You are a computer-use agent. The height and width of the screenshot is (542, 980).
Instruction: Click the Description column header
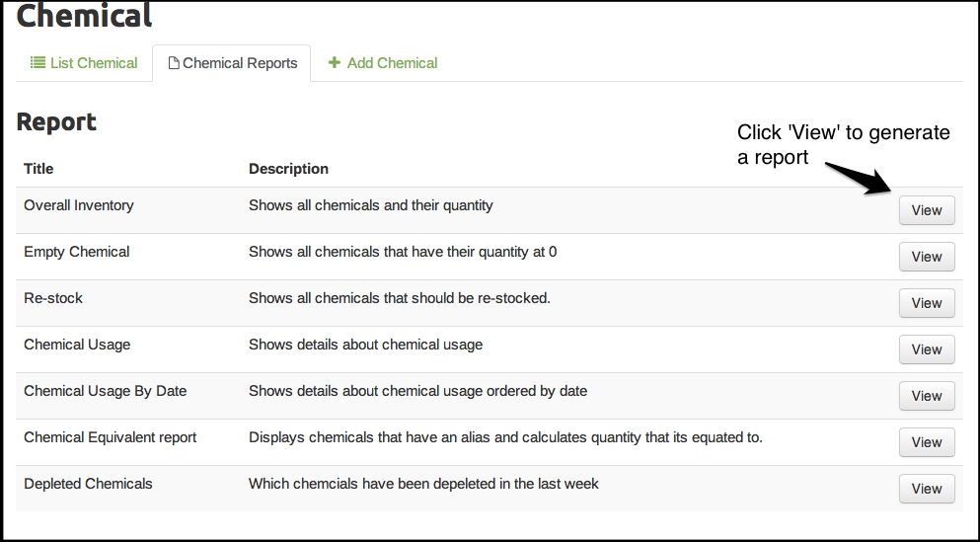[288, 169]
